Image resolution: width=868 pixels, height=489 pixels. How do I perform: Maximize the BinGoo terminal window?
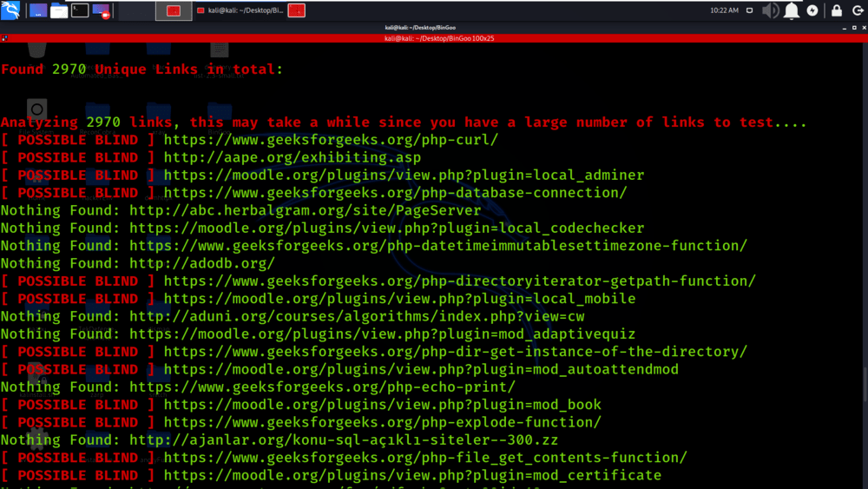click(854, 28)
